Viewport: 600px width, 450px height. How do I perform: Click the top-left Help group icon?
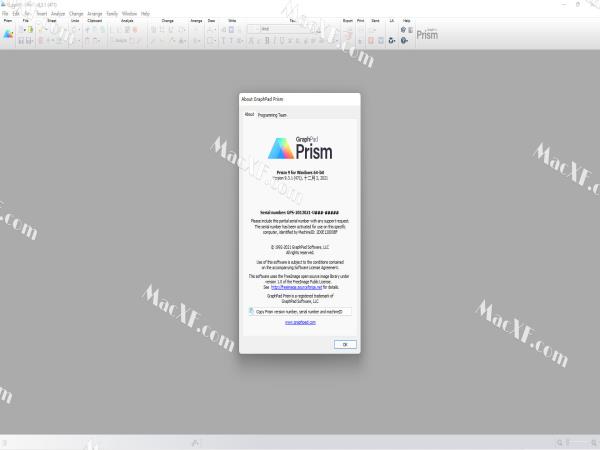(x=403, y=29)
